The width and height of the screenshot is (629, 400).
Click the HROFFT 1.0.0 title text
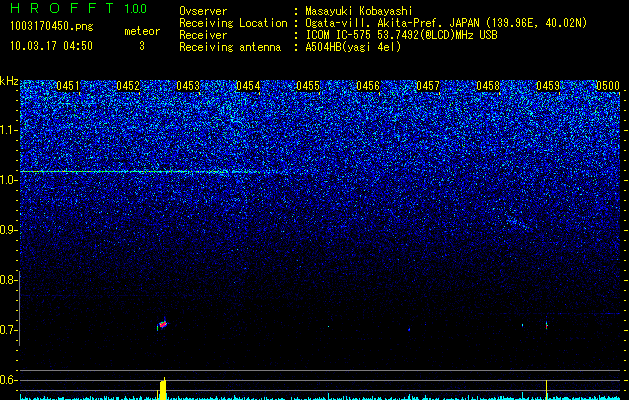coord(79,8)
